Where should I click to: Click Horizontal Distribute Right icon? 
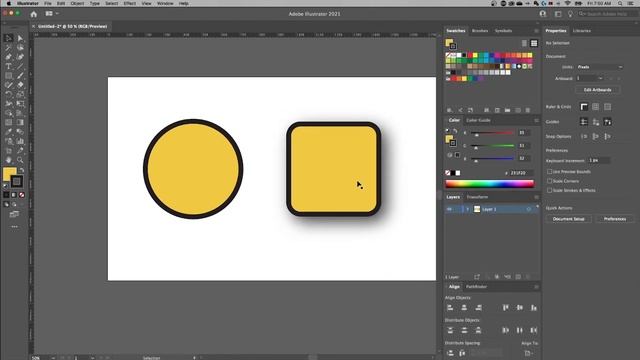click(x=533, y=330)
